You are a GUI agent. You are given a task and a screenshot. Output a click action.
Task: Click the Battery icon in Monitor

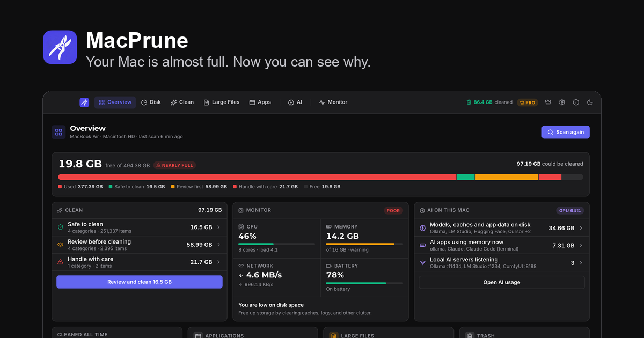tap(329, 266)
